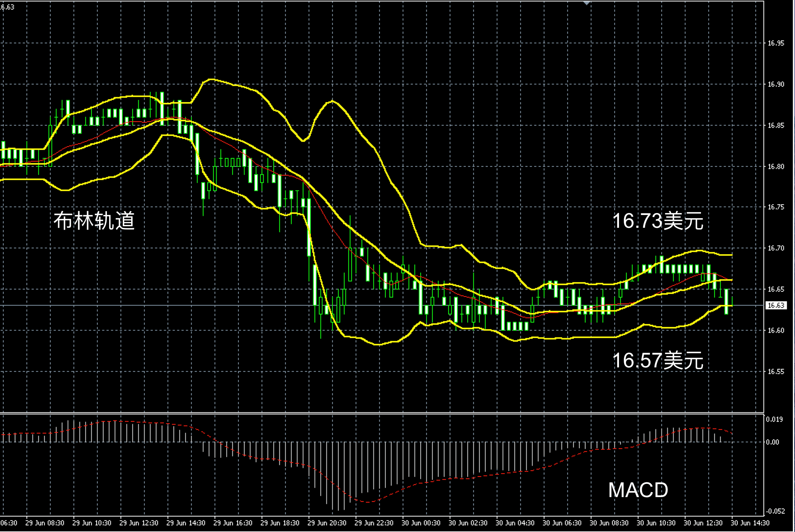Click the 16.55 price scale label

point(776,371)
